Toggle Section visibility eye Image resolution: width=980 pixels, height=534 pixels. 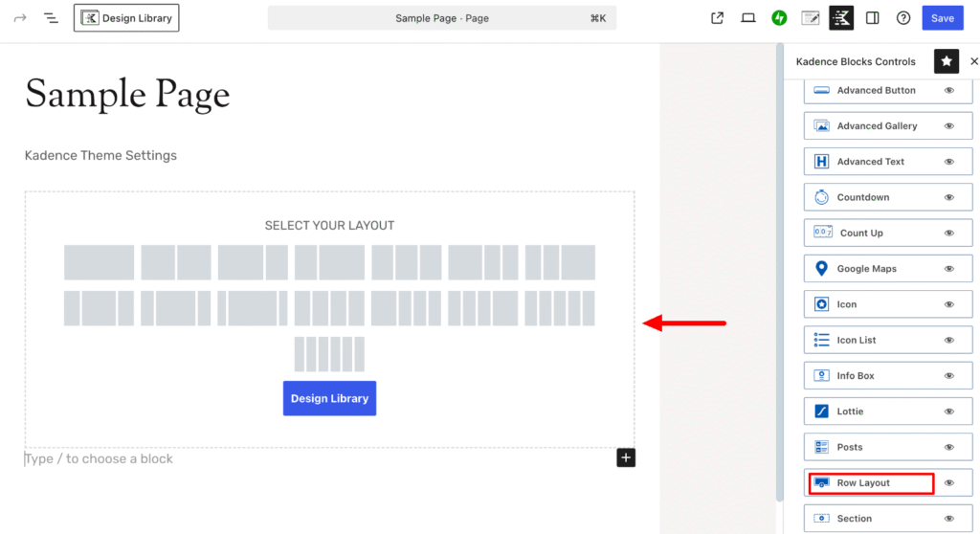point(949,518)
